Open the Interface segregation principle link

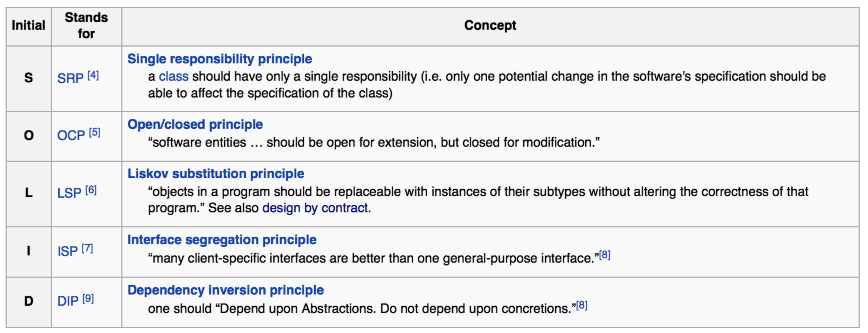(222, 240)
